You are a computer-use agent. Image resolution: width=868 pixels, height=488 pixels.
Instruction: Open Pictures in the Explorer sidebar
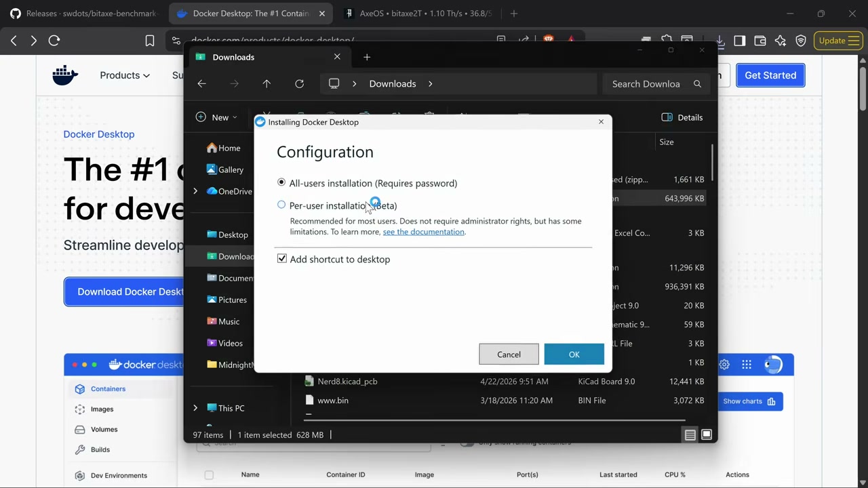226,300
